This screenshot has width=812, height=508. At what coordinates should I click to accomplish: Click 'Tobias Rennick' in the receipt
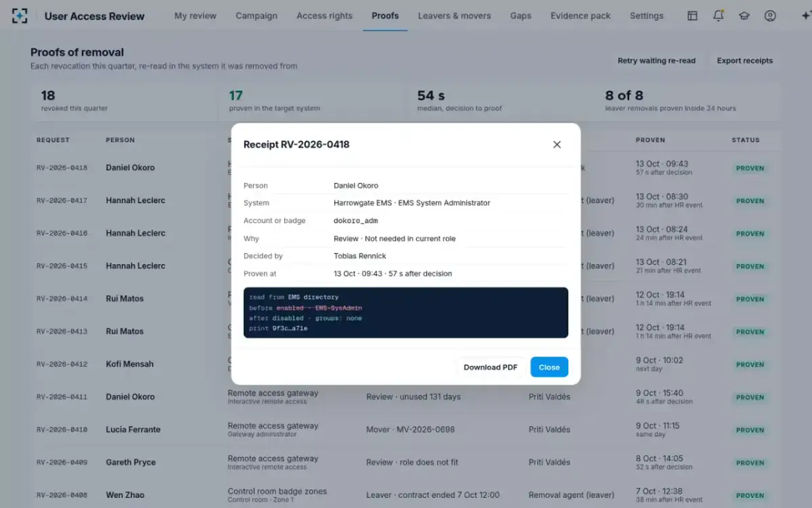(360, 256)
